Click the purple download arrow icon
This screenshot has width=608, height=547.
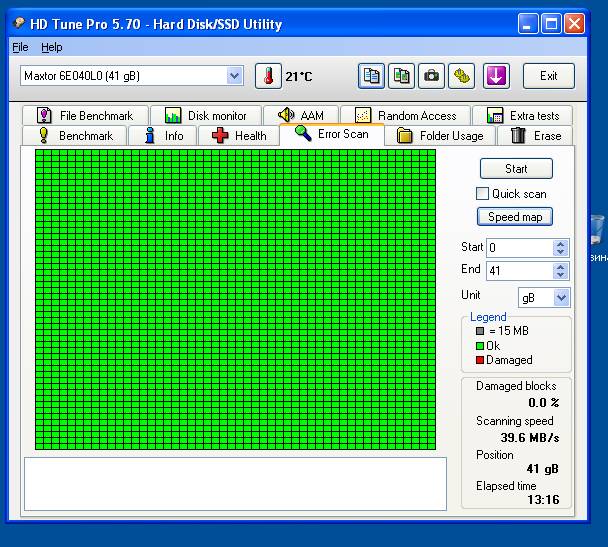pos(496,76)
